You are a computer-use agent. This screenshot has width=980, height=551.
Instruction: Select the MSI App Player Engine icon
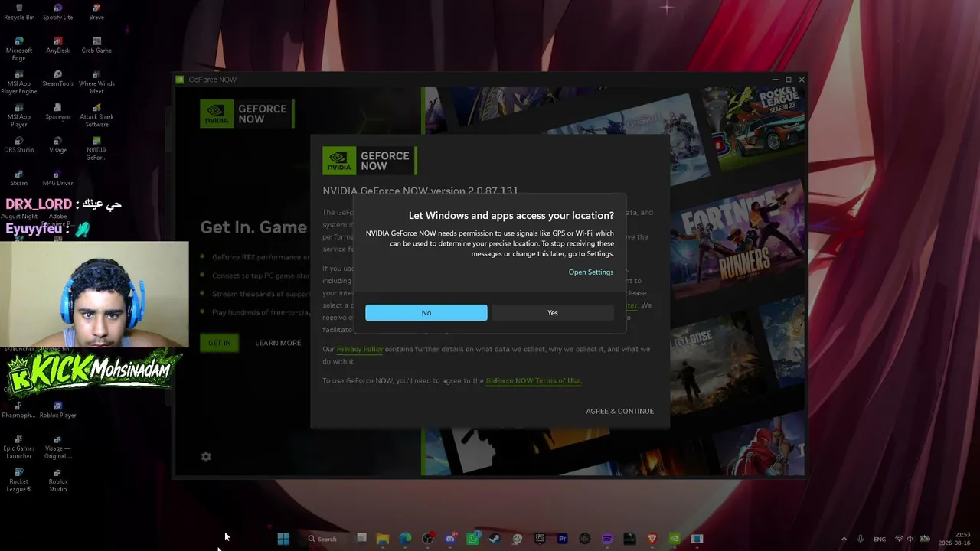(19, 83)
